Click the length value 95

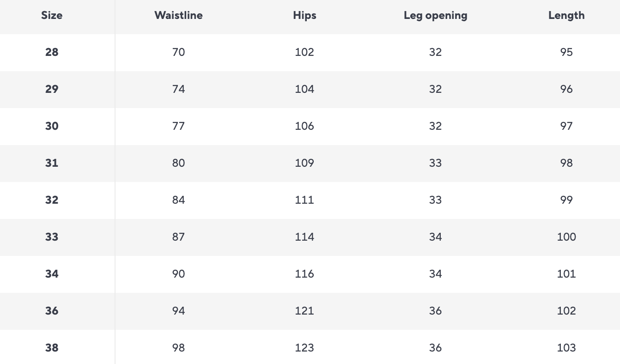point(566,52)
